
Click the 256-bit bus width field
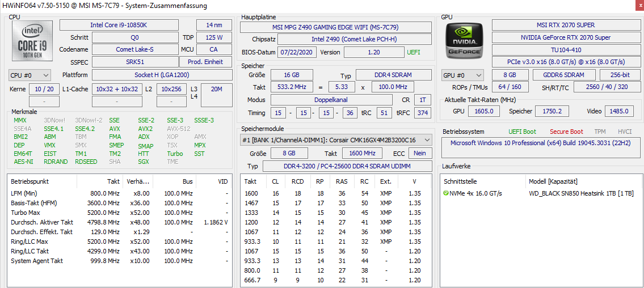coord(620,75)
